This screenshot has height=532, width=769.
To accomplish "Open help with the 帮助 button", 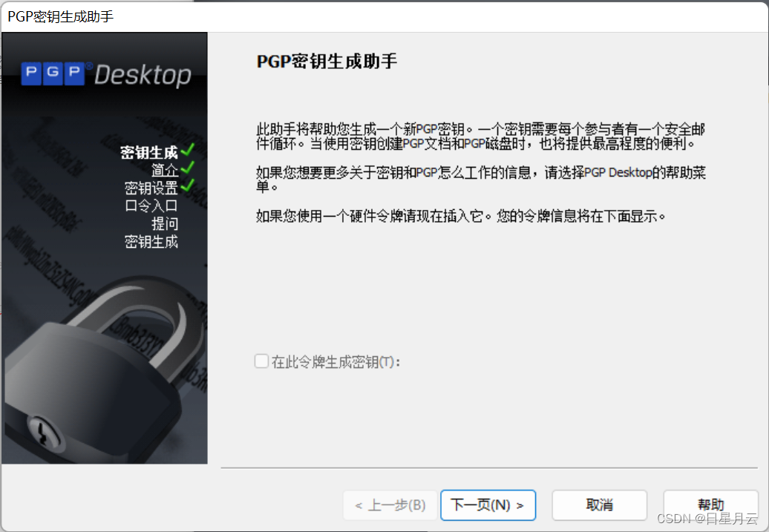I will pyautogui.click(x=710, y=505).
